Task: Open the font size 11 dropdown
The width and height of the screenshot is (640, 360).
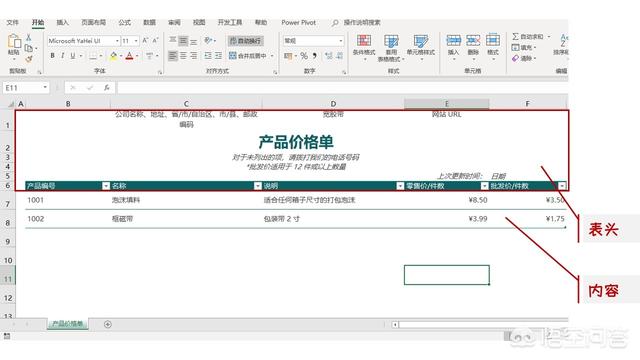Action: pyautogui.click(x=136, y=41)
